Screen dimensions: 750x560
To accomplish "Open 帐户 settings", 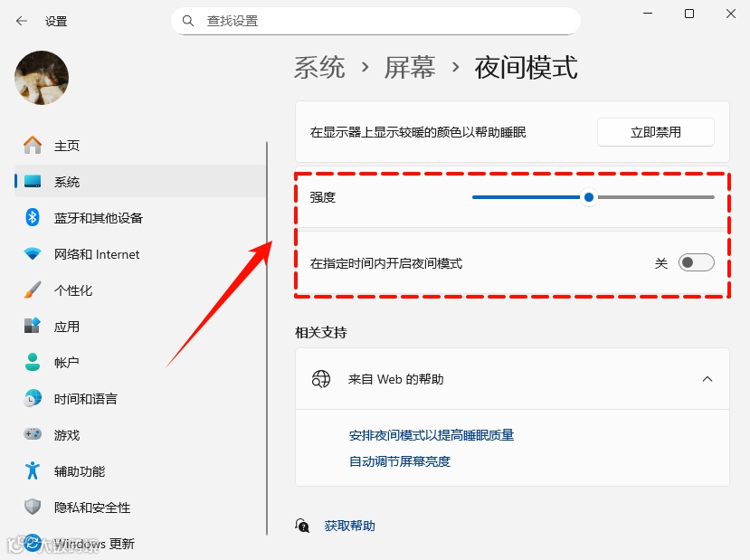I will (140, 362).
